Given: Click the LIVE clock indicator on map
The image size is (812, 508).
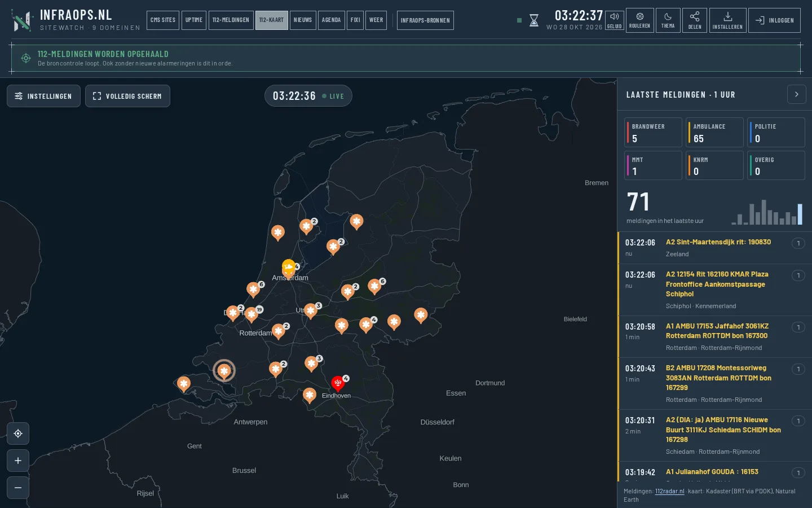Looking at the screenshot, I should point(308,96).
